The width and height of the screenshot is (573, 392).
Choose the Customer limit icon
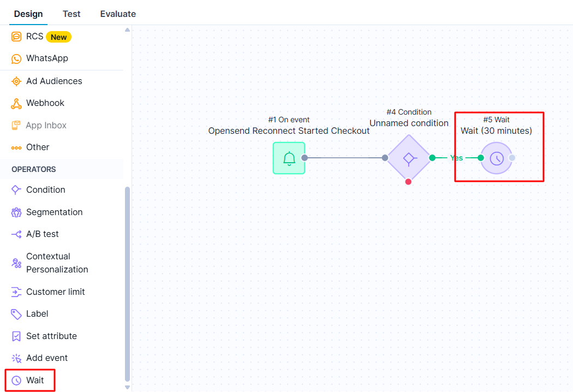coord(16,292)
